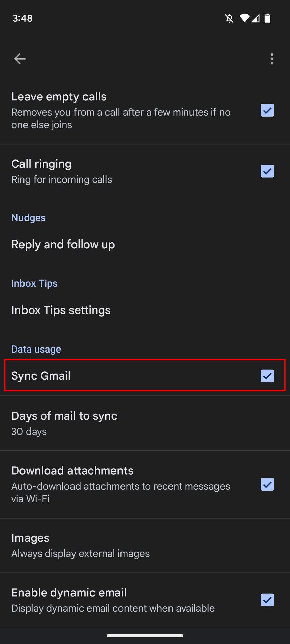Tap the muted notifications bell icon
290x644 pixels.
229,18
